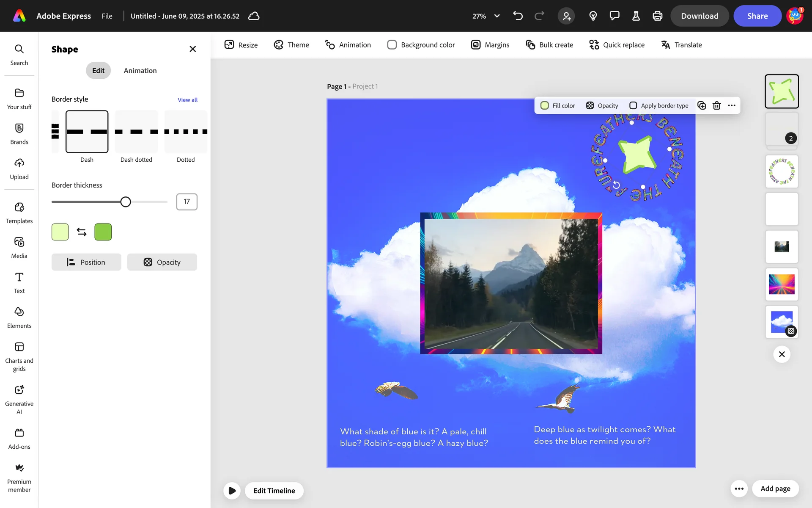
Task: Open more options ellipsis in floating toolbar
Action: [732, 106]
